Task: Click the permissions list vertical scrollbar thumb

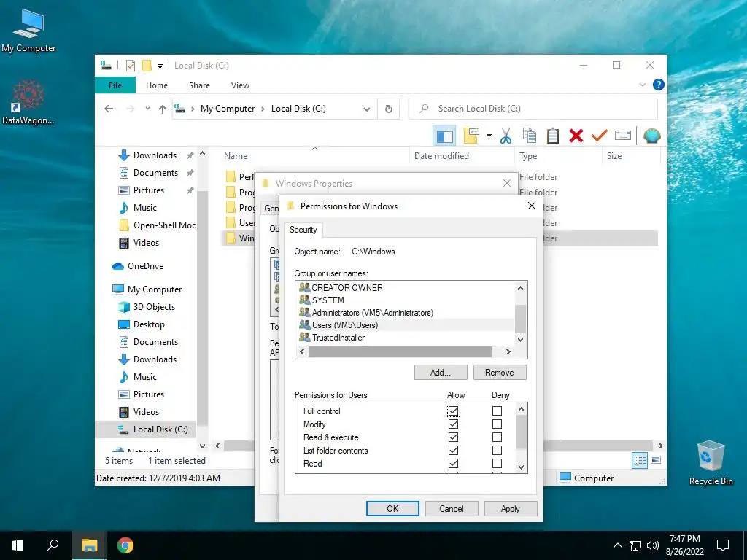Action: (521, 432)
